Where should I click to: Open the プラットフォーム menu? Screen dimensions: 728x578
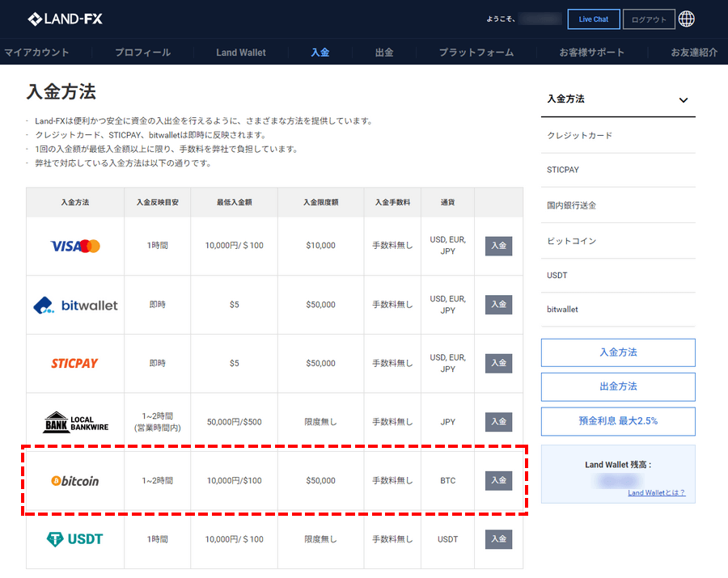[x=476, y=53]
